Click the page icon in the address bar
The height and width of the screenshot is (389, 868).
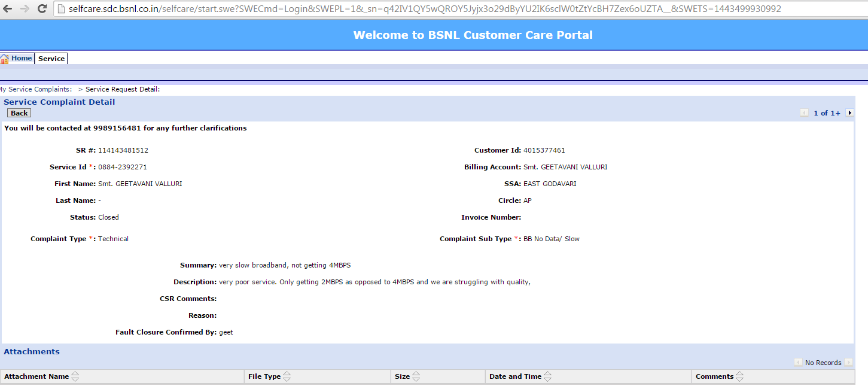coord(61,9)
